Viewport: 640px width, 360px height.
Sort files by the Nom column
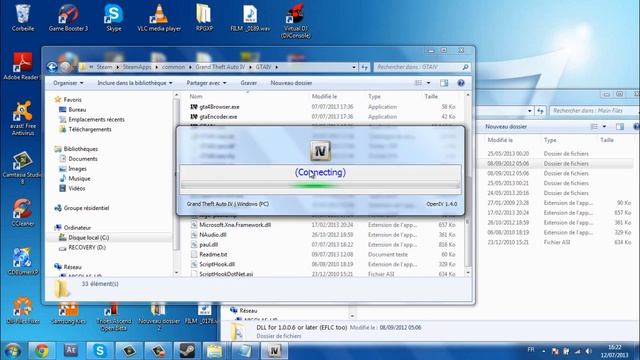coord(196,96)
